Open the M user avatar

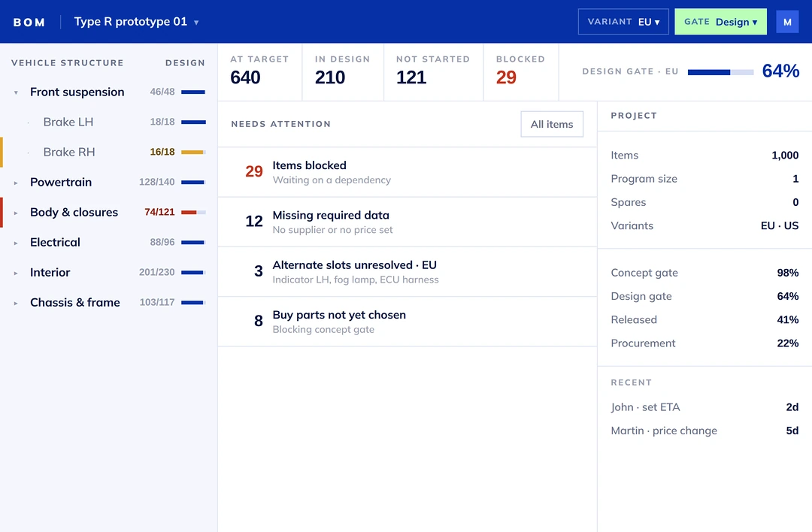click(x=787, y=22)
